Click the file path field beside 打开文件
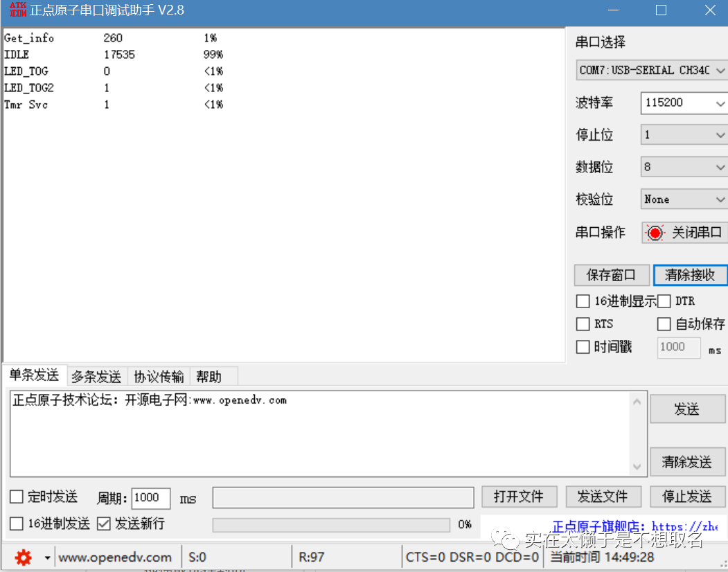Image resolution: width=728 pixels, height=572 pixels. 343,497
